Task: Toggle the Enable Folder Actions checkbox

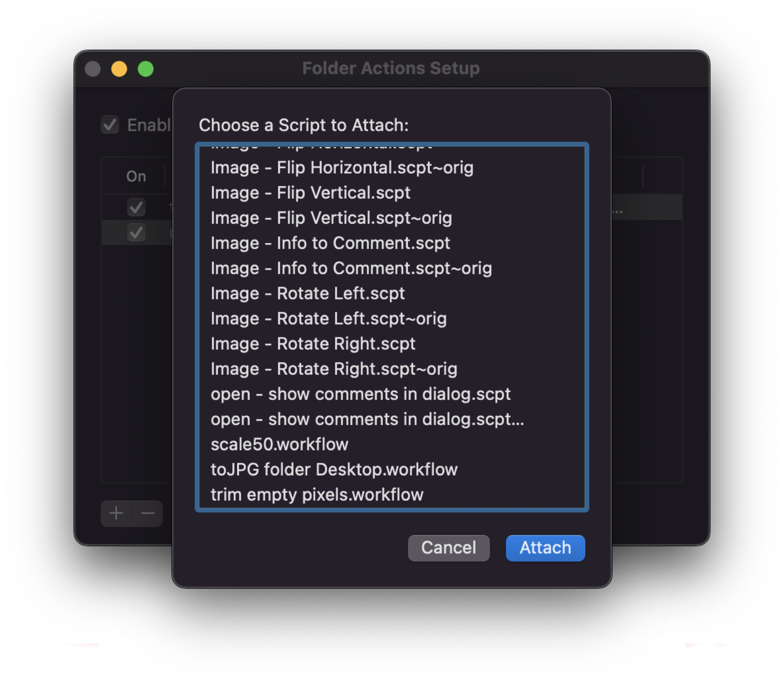Action: point(110,125)
